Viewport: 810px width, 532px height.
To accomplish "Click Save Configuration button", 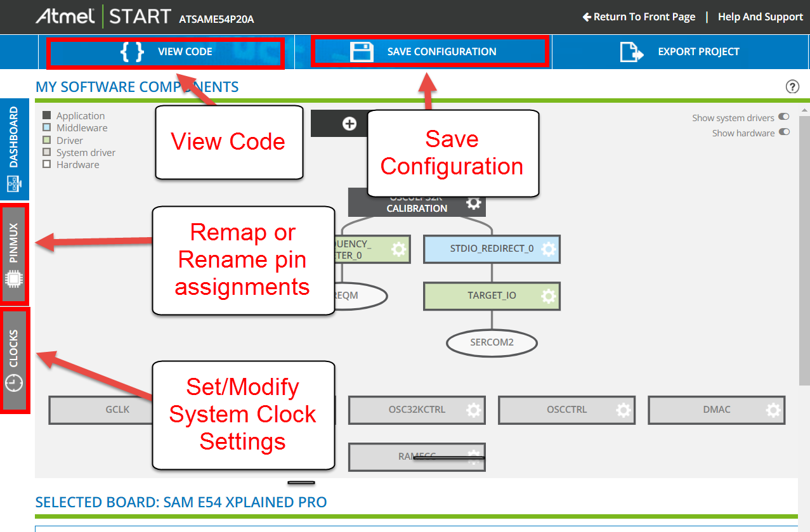I will 429,52.
